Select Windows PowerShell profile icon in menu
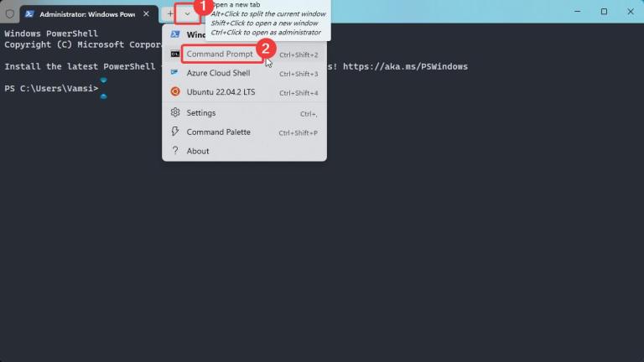The height and width of the screenshot is (362, 644). point(175,34)
